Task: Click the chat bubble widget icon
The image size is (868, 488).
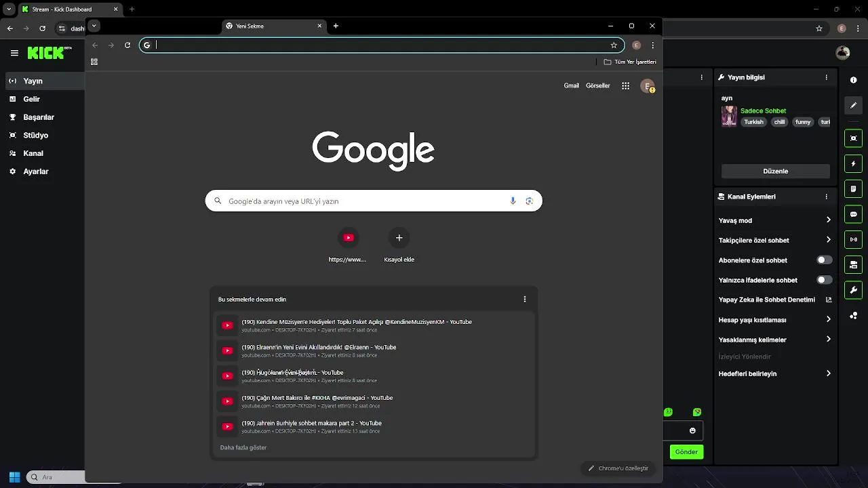Action: tap(853, 214)
